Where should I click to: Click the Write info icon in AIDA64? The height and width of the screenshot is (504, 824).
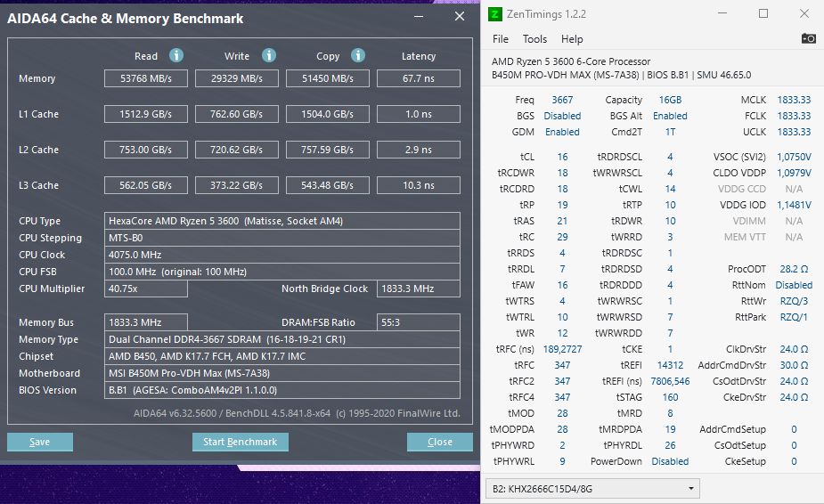pyautogui.click(x=269, y=55)
